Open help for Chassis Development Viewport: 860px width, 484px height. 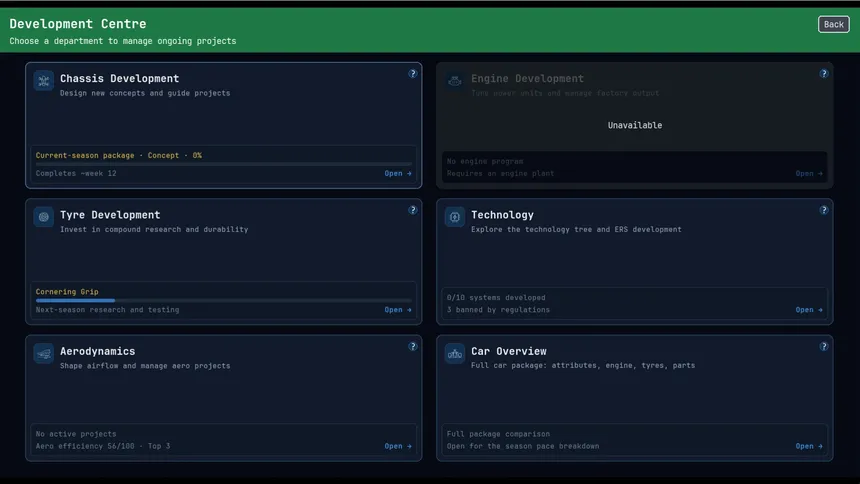pos(412,74)
